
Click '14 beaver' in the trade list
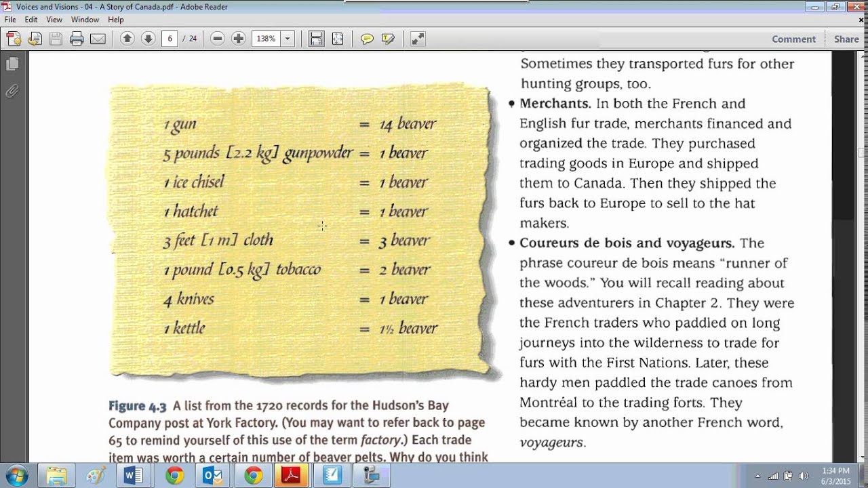coord(408,123)
